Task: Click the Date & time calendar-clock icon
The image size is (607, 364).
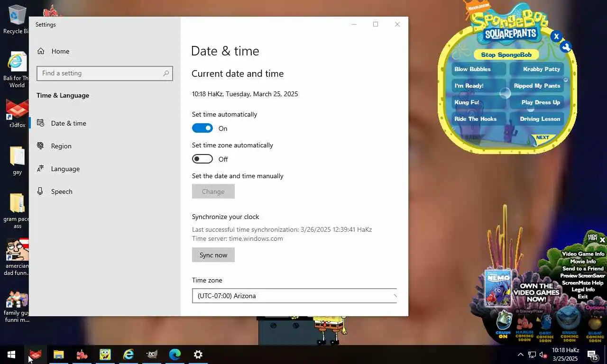Action: [41, 123]
